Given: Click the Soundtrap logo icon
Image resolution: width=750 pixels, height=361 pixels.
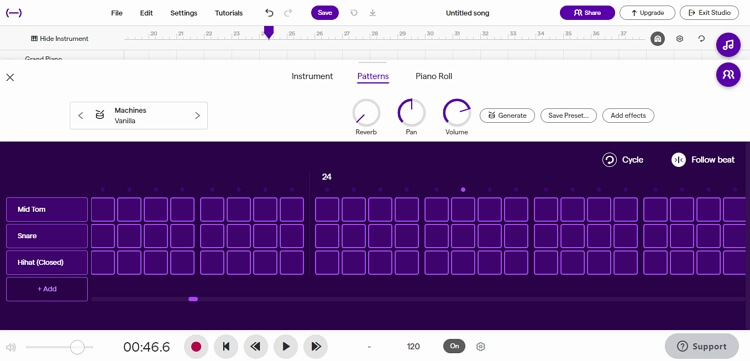Looking at the screenshot, I should coord(13,13).
